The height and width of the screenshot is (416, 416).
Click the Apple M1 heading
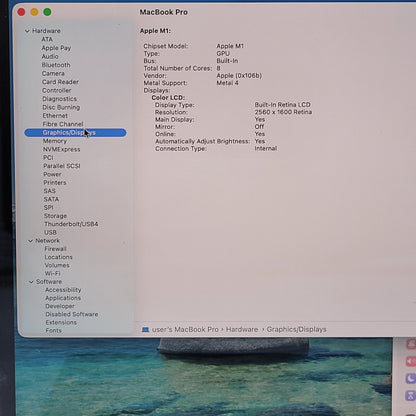155,31
